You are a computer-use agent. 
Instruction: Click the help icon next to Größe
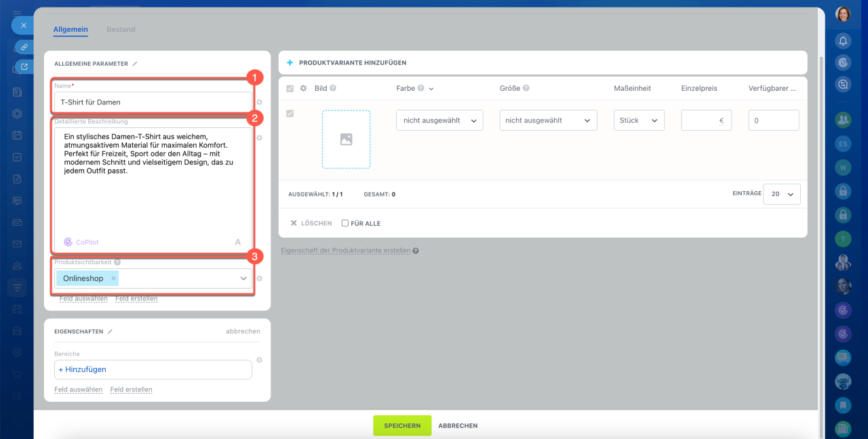[x=526, y=88]
